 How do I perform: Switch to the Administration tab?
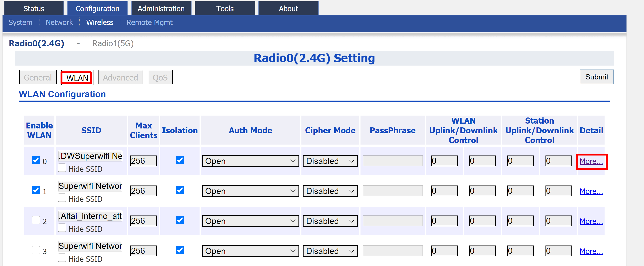(x=161, y=8)
